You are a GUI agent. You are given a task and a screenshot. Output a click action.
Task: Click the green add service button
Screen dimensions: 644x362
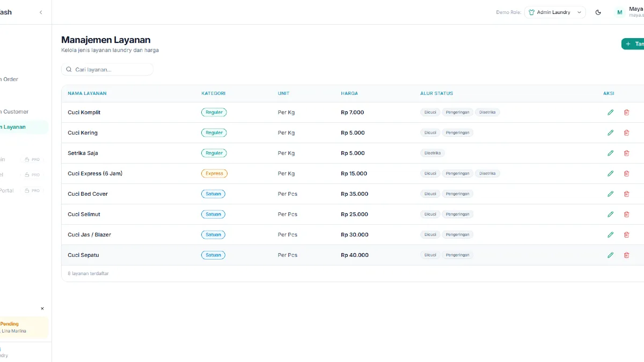[633, 44]
